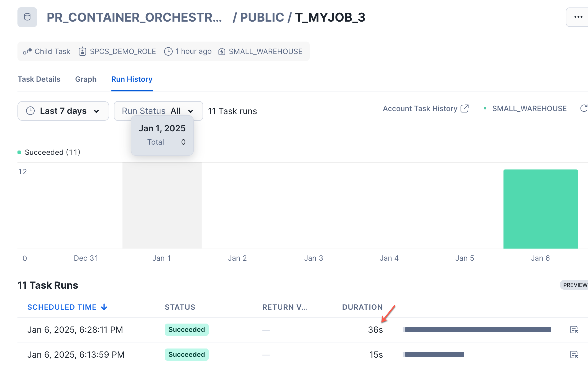Viewport: 588px width, 369px height.
Task: Click the green Jan 6 bar in the chart
Action: tap(540, 209)
